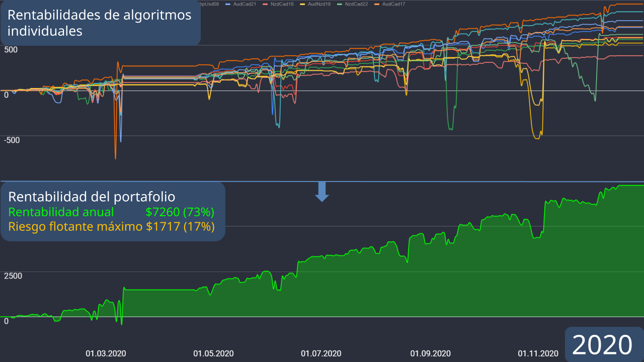
Task: Click the '$1717 (17%)' risk value
Action: point(180,227)
